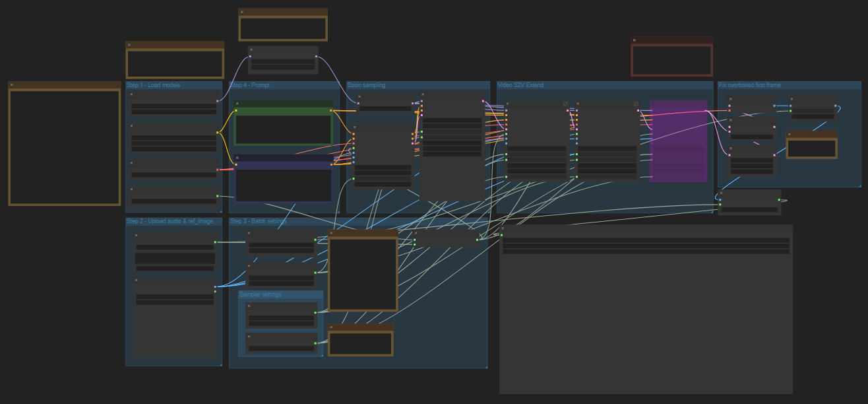Select the Step 1 - Load models group title

pyautogui.click(x=154, y=85)
